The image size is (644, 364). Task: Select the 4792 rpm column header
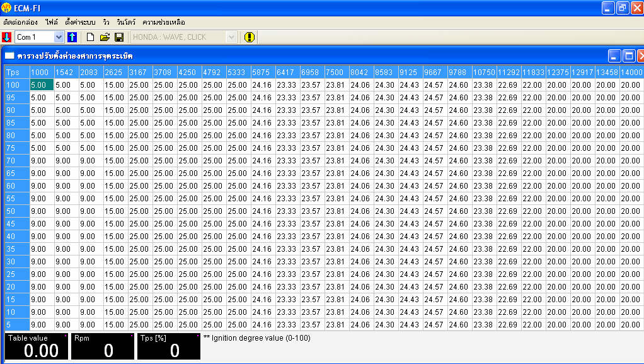coord(214,72)
